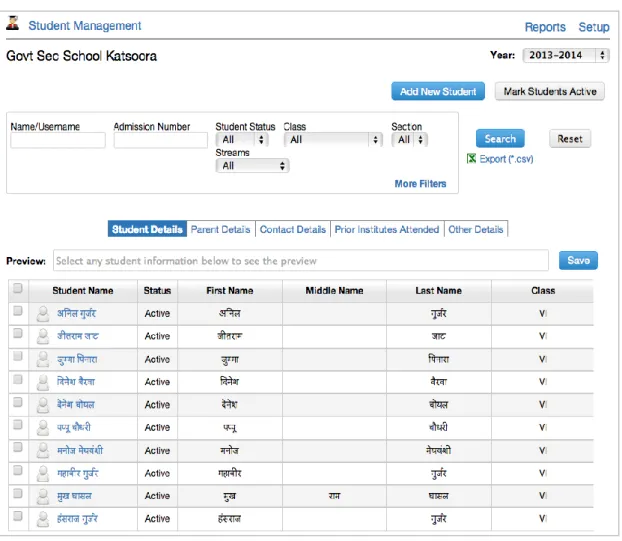Tick checkbox for हंसराज गुर्जर row

pyautogui.click(x=17, y=516)
